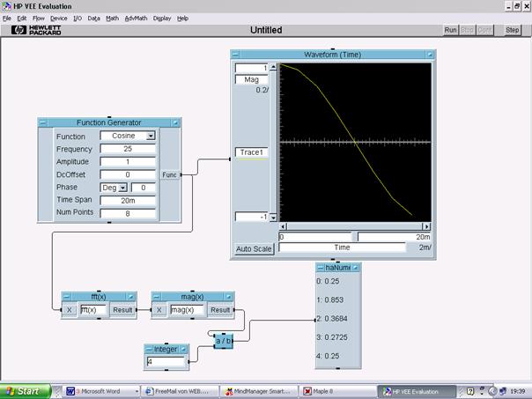Click the horizontal scrollbar left arrow
The width and height of the screenshot is (532, 399).
[x=284, y=226]
